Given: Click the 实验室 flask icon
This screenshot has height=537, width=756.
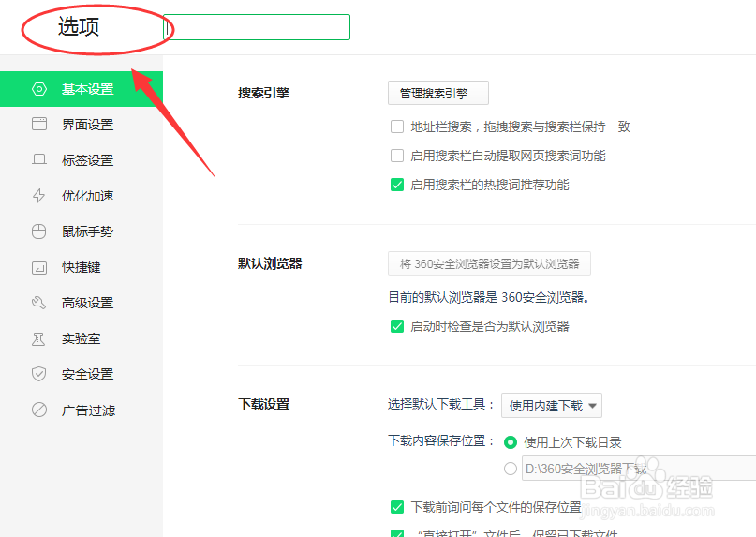Looking at the screenshot, I should 38,338.
